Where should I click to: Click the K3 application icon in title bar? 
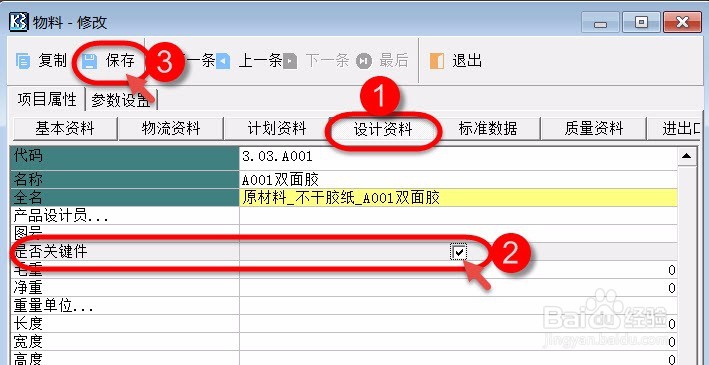pyautogui.click(x=19, y=22)
